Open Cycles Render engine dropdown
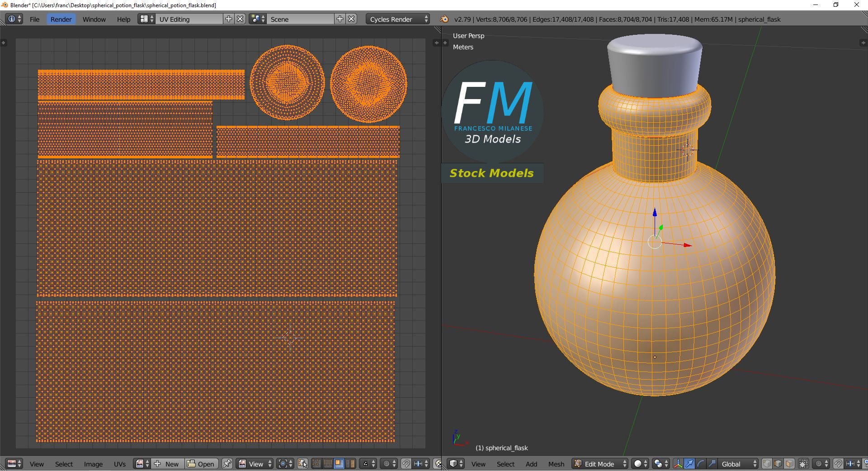 pos(397,19)
